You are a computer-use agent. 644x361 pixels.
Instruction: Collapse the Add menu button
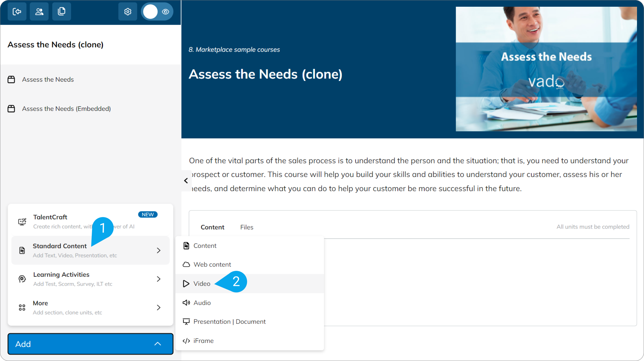(x=90, y=344)
